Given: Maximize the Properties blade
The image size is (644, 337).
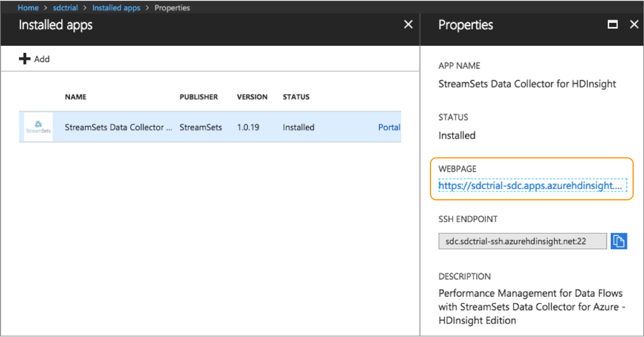Looking at the screenshot, I should point(612,25).
